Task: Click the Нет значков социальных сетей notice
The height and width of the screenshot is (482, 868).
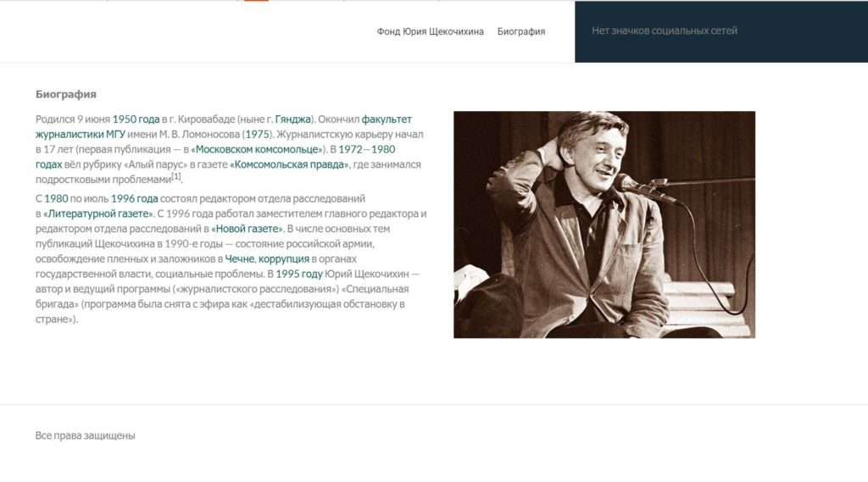Action: [665, 31]
